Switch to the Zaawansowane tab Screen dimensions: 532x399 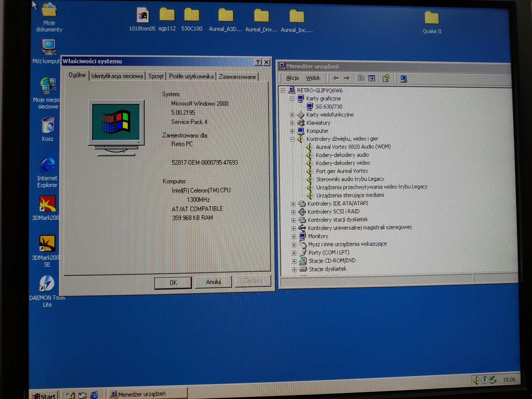coord(237,77)
